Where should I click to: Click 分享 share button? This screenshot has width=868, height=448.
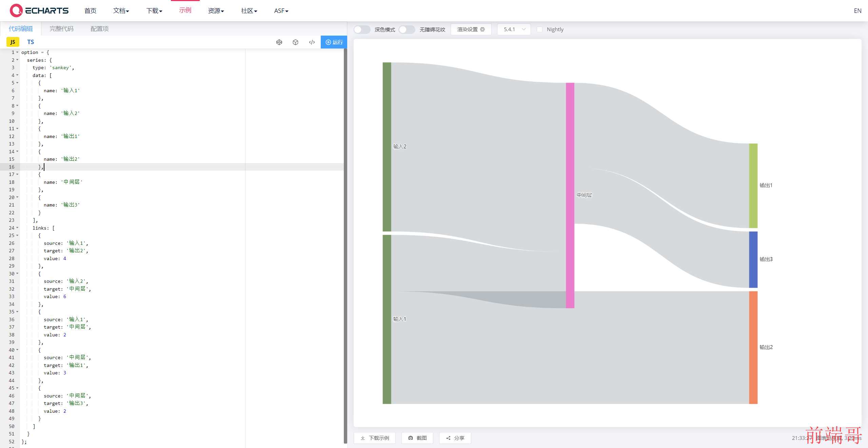455,438
